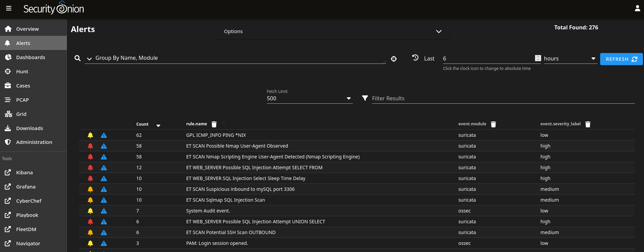The height and width of the screenshot is (252, 644).
Task: Open the user account icon
Action: [637, 8]
